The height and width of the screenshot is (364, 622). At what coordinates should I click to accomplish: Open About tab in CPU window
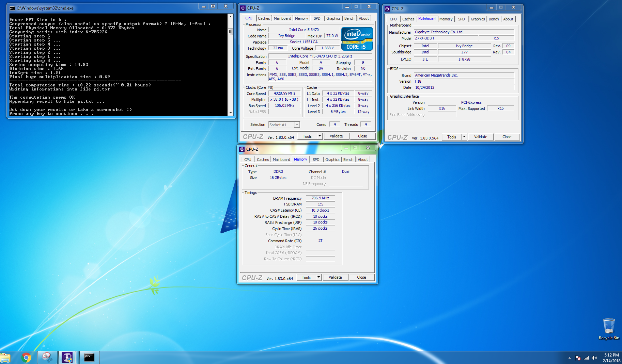pyautogui.click(x=364, y=18)
